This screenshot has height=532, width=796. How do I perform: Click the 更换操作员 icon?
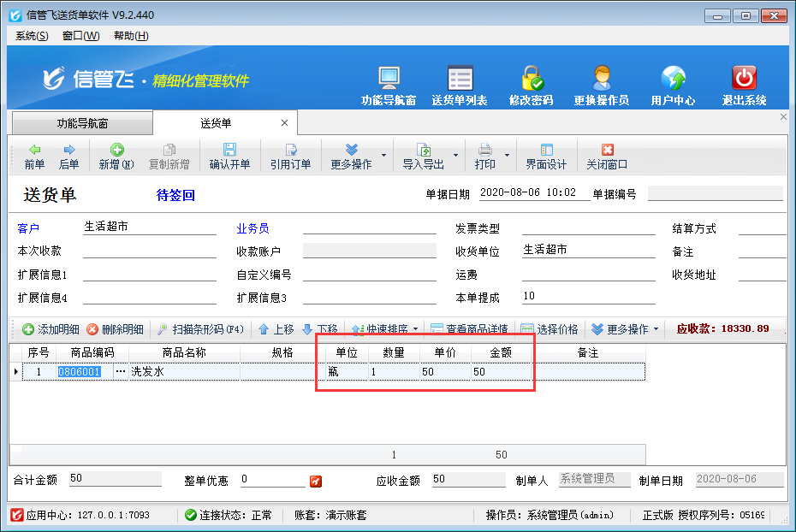point(601,86)
